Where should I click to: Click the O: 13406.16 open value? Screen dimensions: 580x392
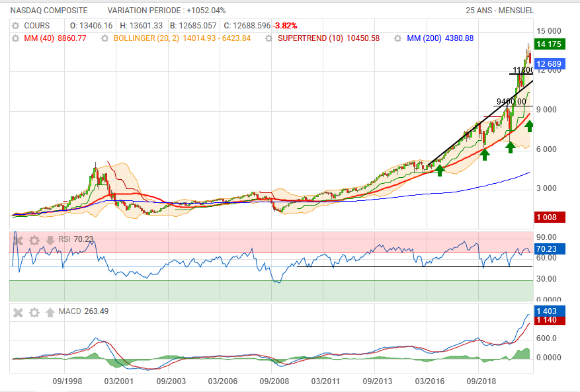[x=91, y=26]
